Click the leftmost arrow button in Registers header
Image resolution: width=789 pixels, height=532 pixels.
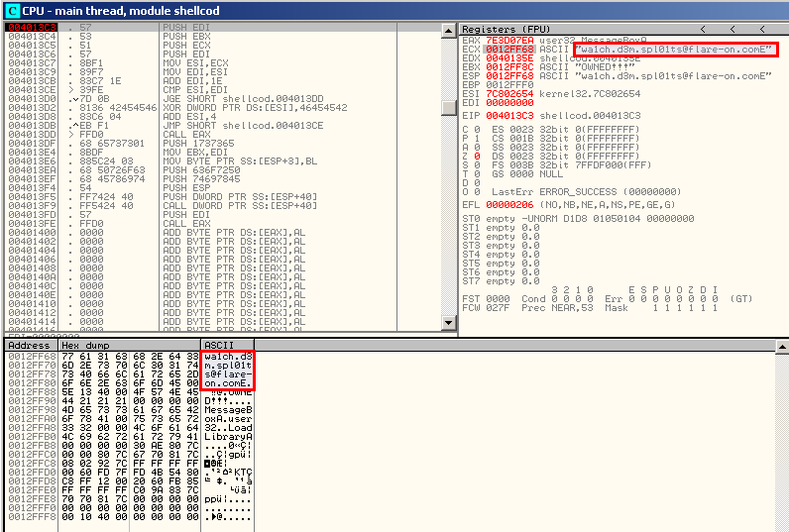[704, 30]
